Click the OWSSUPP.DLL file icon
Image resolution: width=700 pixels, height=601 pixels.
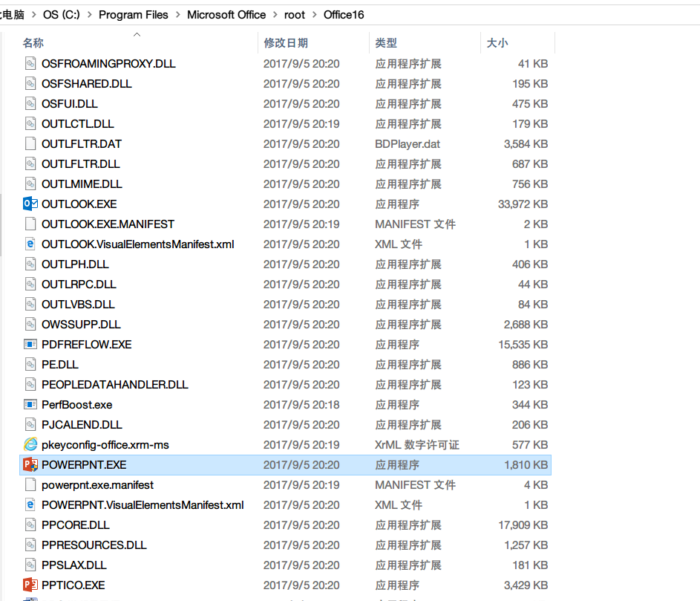point(30,324)
